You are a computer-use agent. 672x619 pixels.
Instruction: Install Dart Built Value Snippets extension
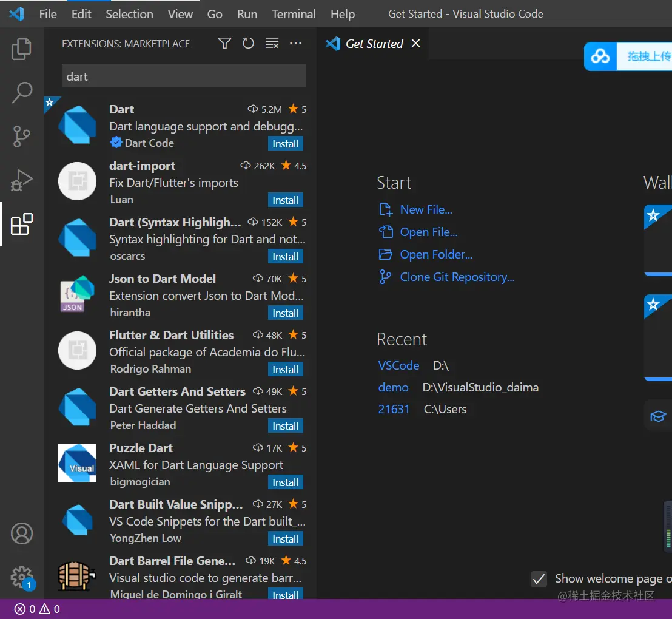(x=286, y=539)
